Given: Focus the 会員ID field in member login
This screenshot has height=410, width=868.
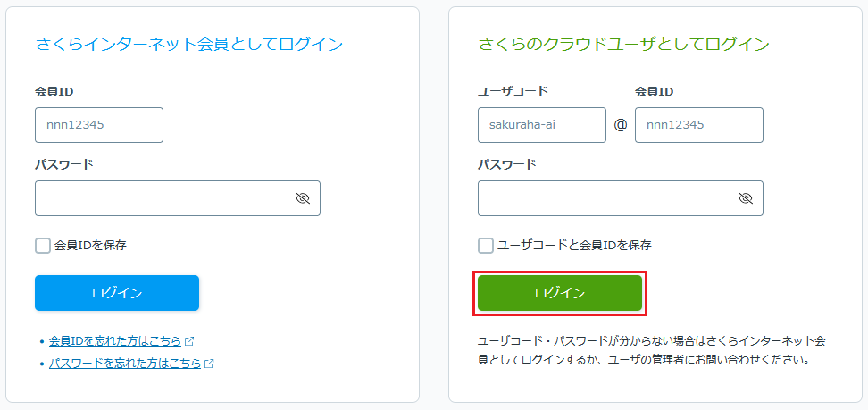Looking at the screenshot, I should [x=99, y=125].
